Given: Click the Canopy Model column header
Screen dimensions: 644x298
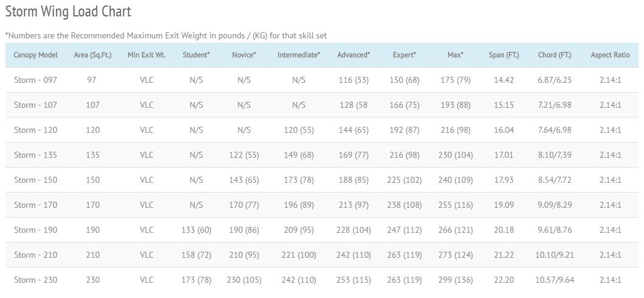Looking at the screenshot, I should [x=35, y=55].
